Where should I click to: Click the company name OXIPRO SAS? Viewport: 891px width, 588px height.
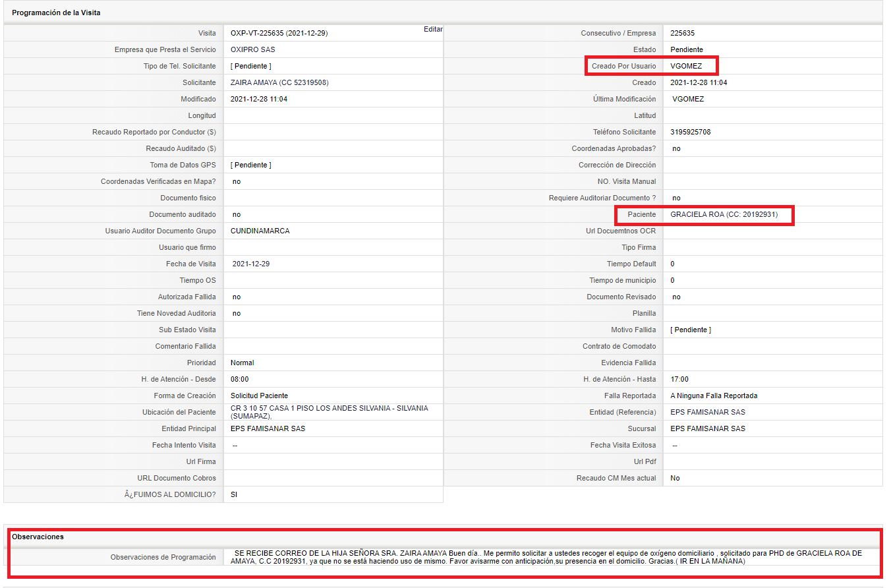click(253, 49)
